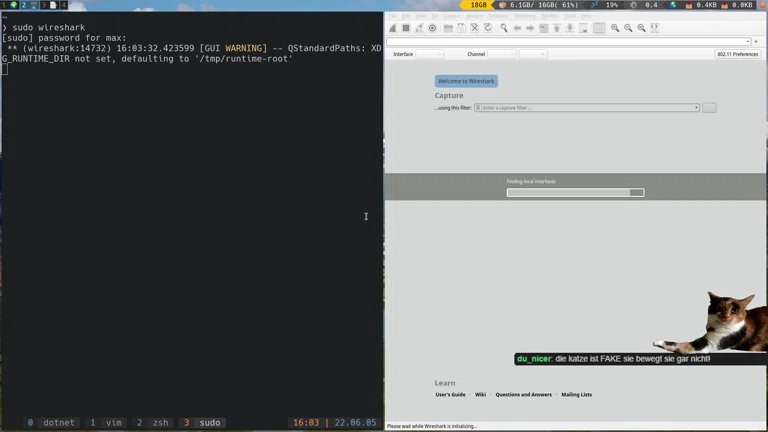Toggle packet colorization in the toolbar
768x432 pixels.
click(x=599, y=28)
